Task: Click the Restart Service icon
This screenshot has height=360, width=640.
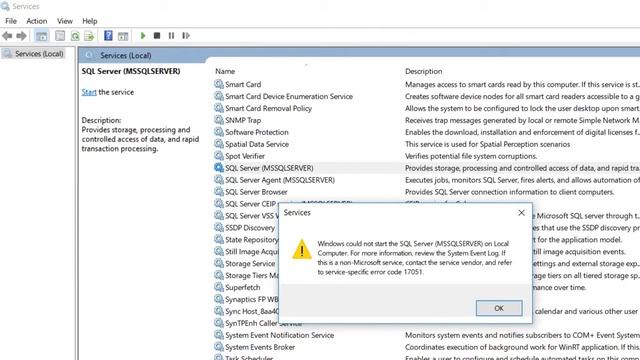Action: tap(186, 36)
